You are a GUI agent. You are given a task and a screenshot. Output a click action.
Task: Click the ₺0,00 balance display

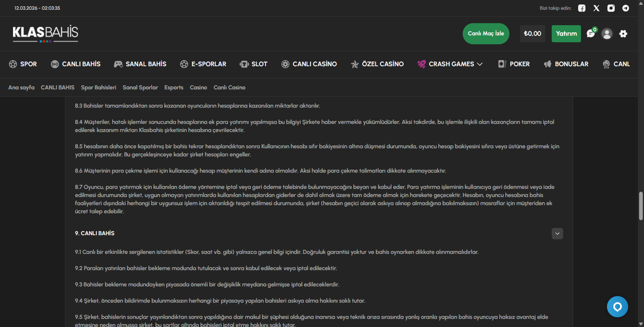coord(533,34)
